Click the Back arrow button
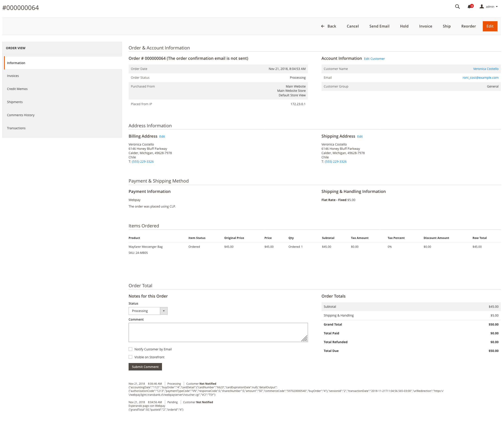 [x=328, y=26]
